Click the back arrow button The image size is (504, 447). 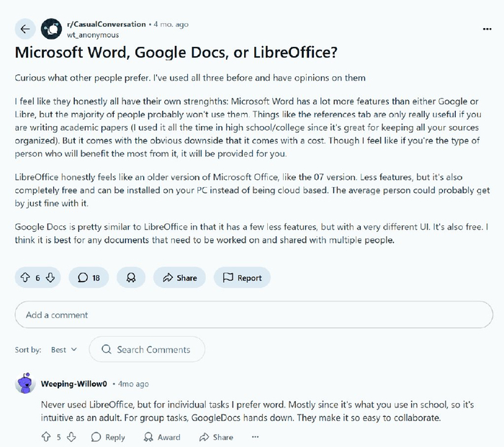(x=25, y=29)
